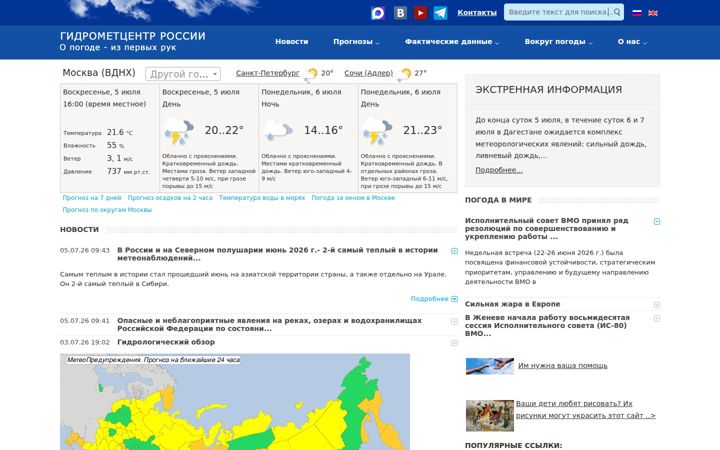The height and width of the screenshot is (450, 720).
Task: Expand the Гидрологический обзор news item
Action: (x=454, y=343)
